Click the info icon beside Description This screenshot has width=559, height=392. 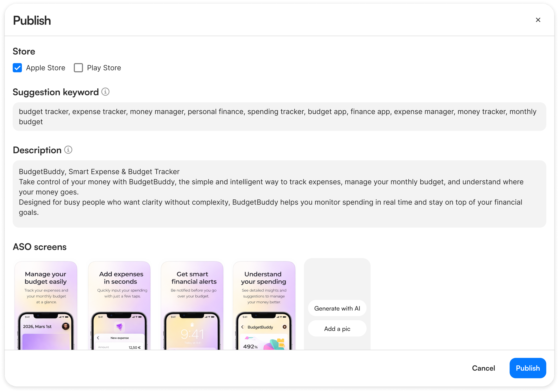68,150
